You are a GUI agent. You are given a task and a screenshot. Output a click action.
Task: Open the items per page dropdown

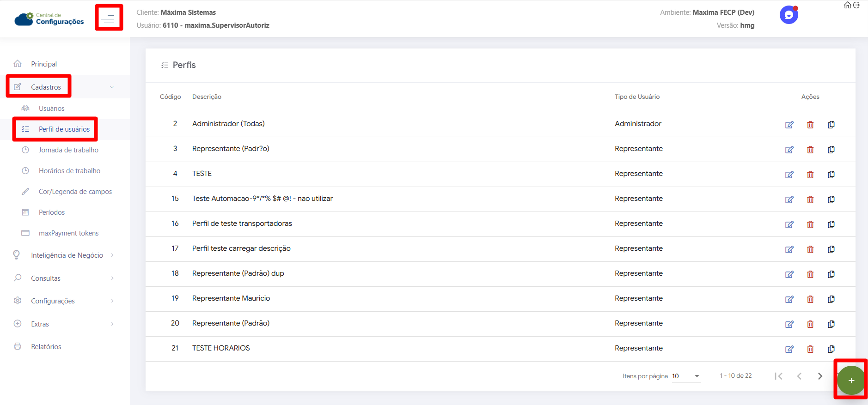(x=686, y=376)
